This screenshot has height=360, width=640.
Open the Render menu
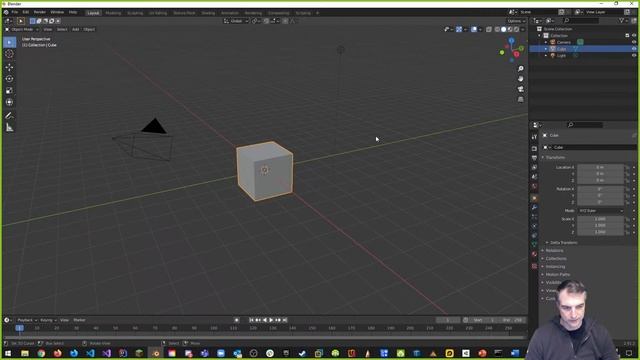click(x=40, y=12)
